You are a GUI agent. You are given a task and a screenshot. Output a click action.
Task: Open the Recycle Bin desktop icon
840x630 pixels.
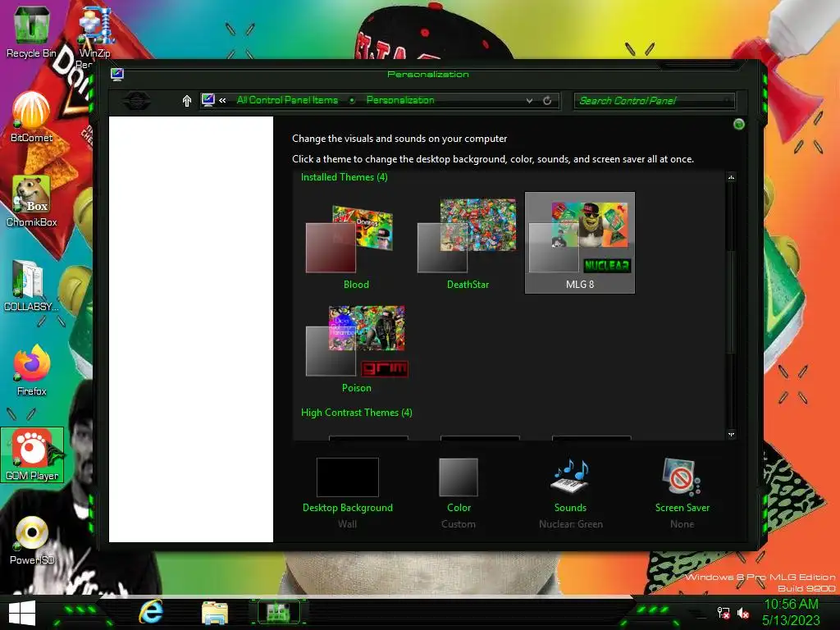pos(31,31)
